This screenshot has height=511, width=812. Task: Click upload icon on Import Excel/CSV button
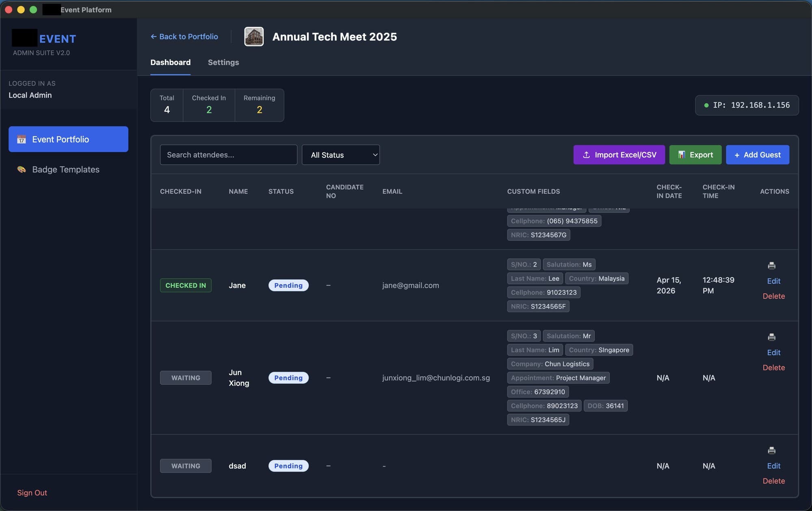(x=586, y=155)
